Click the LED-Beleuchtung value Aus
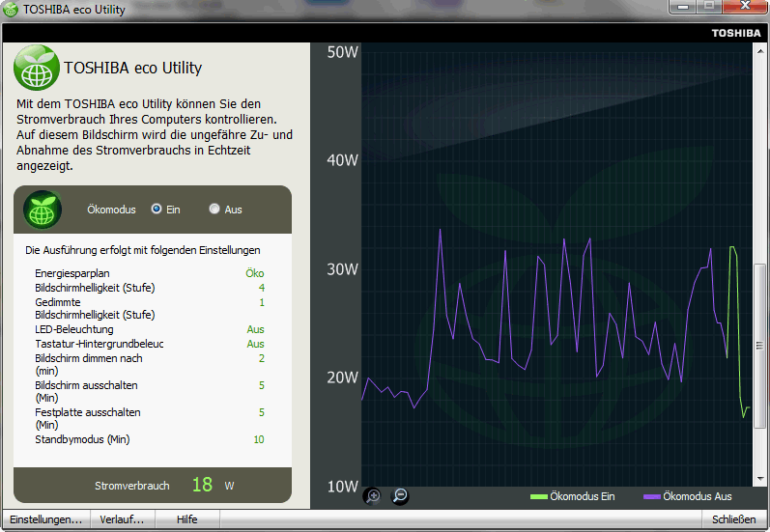770x532 pixels. click(255, 329)
